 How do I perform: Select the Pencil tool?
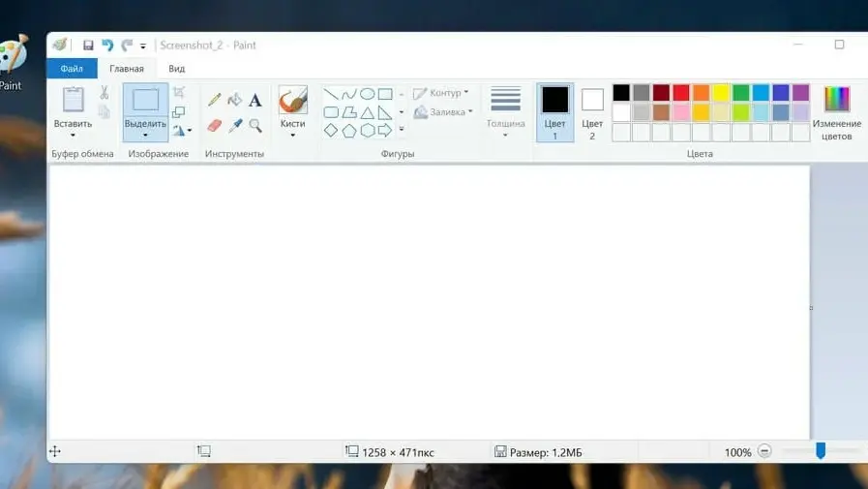(x=215, y=101)
